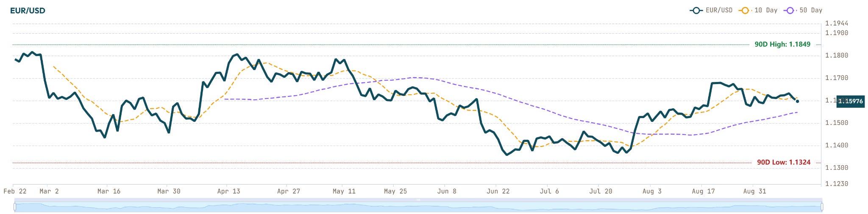This screenshot has width=868, height=214.
Task: Click the 1.1400 price axis label
Action: point(837,146)
